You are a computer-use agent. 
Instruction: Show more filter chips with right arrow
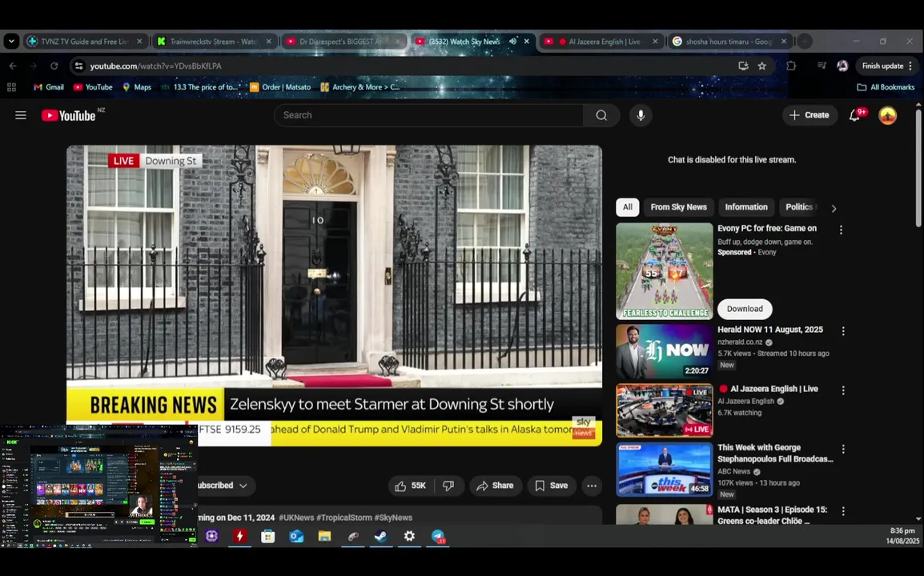pos(834,208)
